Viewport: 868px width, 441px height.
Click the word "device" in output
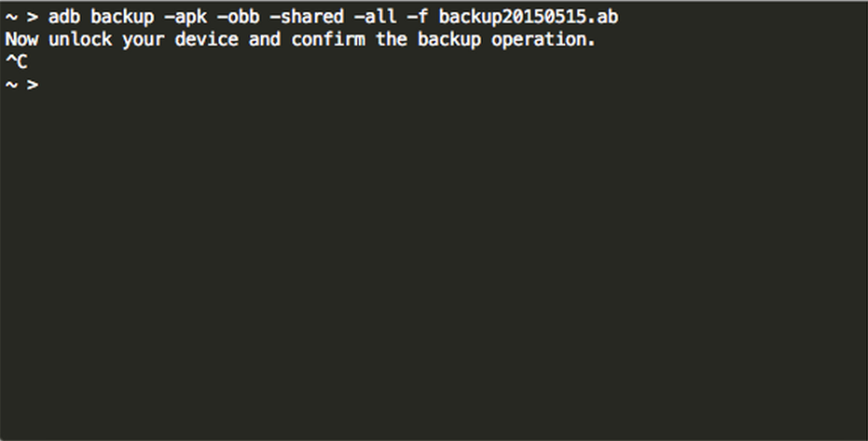click(209, 40)
